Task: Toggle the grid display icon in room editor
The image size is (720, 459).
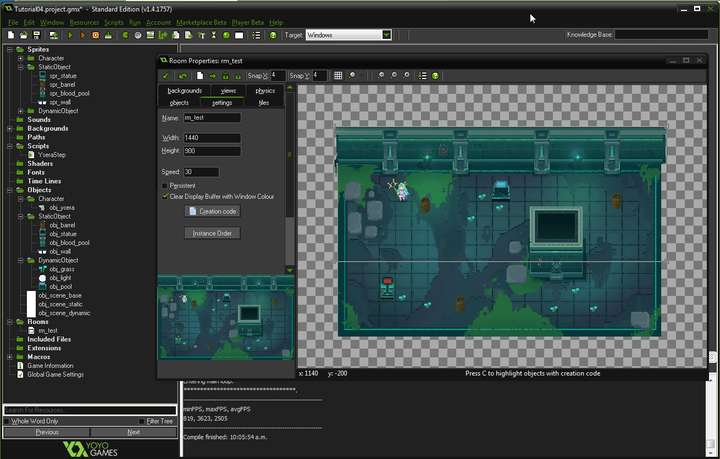Action: tap(338, 76)
